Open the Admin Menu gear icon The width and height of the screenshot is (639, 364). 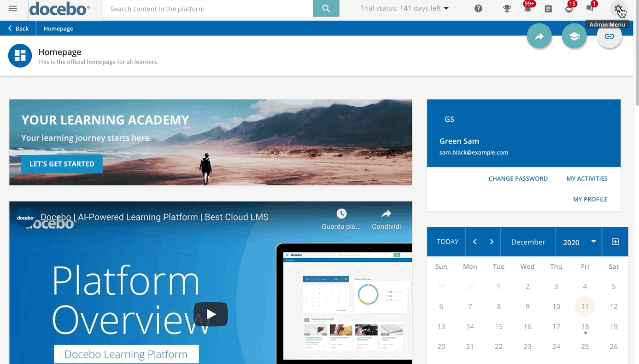618,8
